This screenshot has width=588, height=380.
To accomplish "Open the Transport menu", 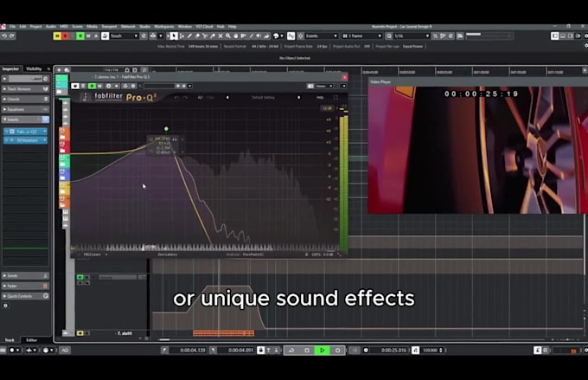I will pos(109,27).
